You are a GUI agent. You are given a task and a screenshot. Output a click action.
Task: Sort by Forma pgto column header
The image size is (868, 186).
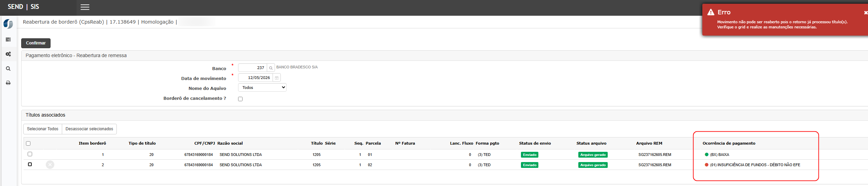pos(487,143)
